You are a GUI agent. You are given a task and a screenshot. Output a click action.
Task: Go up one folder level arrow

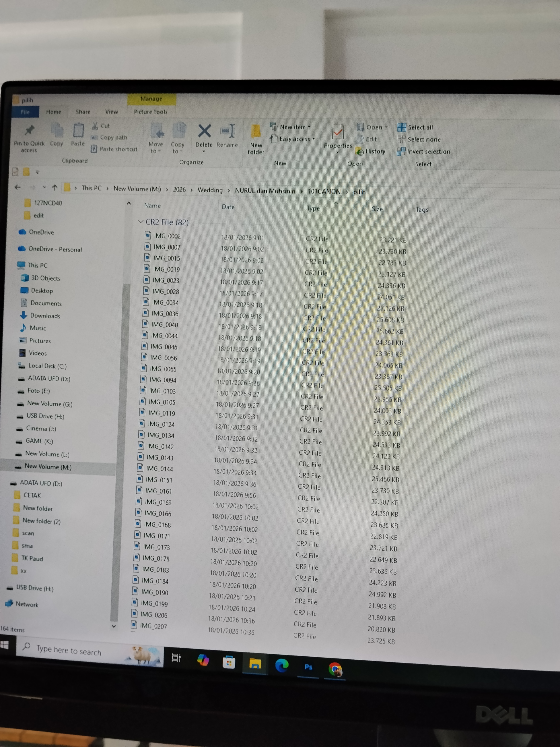(x=55, y=187)
